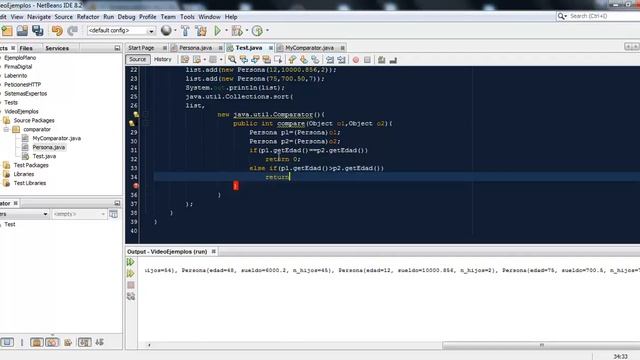Image resolution: width=640 pixels, height=360 pixels.
Task: Select the Test Libraries folder
Action: click(x=30, y=183)
